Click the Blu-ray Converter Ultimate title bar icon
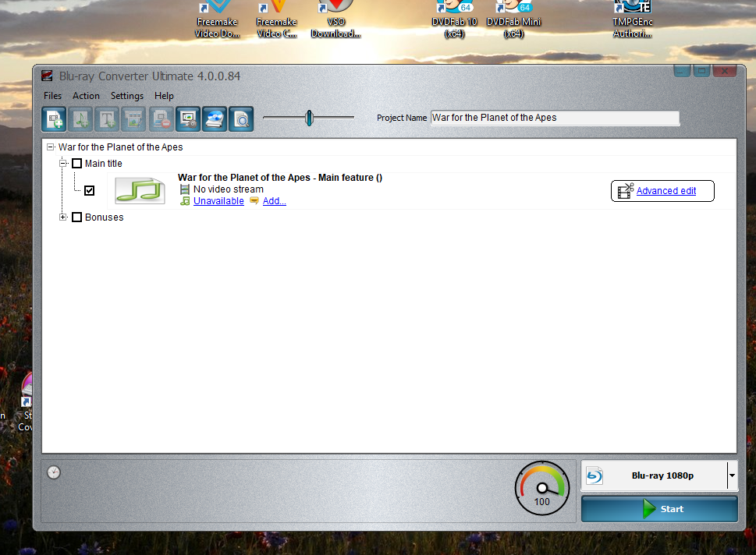 click(47, 76)
